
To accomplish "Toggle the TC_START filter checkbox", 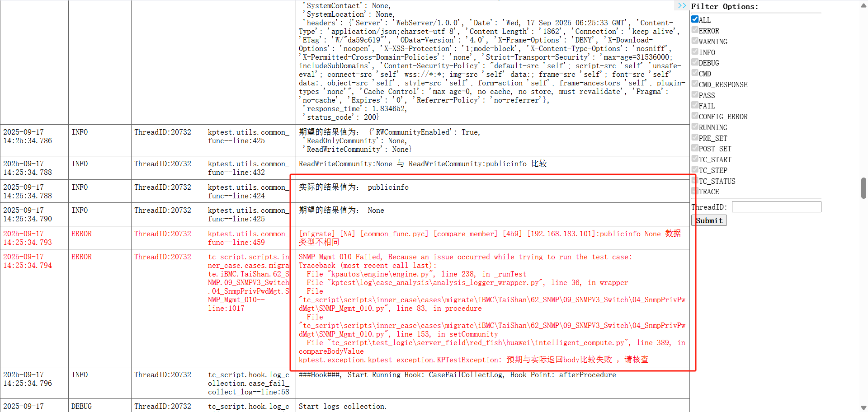I will coord(695,159).
